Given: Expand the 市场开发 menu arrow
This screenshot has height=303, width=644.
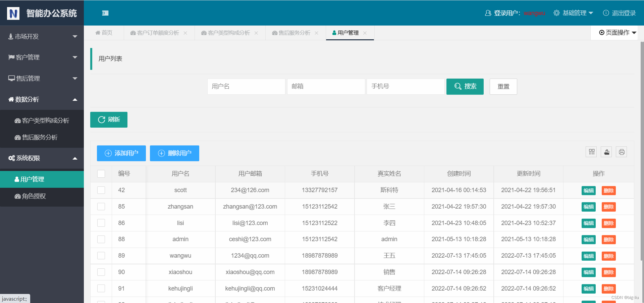Looking at the screenshot, I should coord(75,37).
